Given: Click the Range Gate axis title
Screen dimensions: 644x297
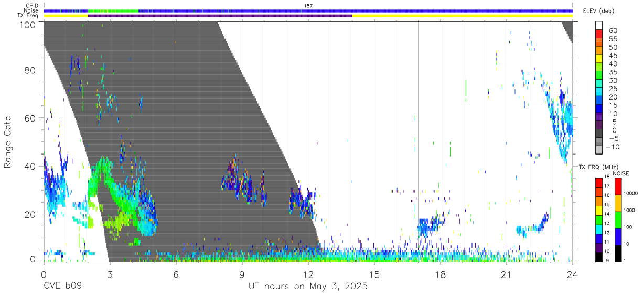Looking at the screenshot, I should (8, 142).
